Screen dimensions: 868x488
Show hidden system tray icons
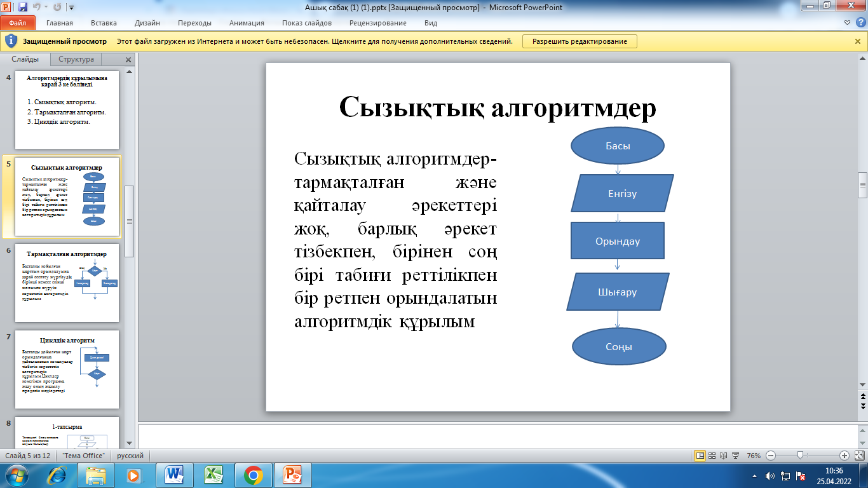[x=754, y=475]
